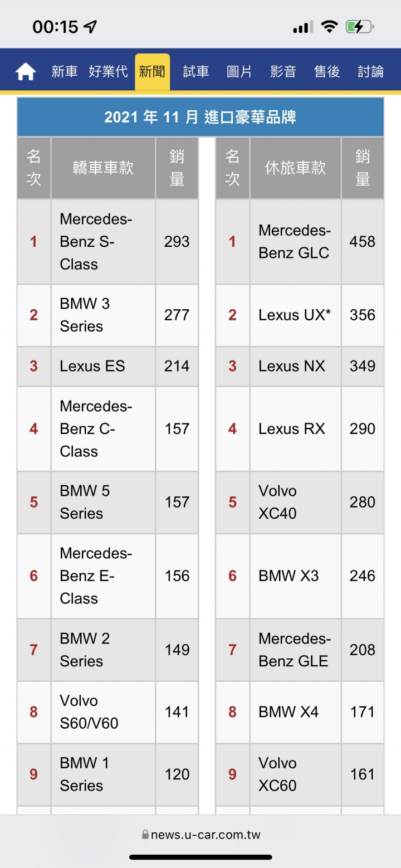
Task: Go to the 影音 section
Action: click(x=283, y=72)
